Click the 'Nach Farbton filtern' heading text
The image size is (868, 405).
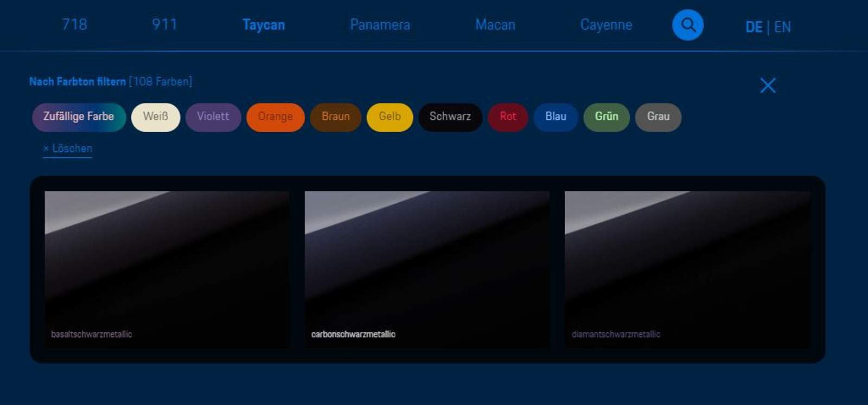(x=78, y=81)
